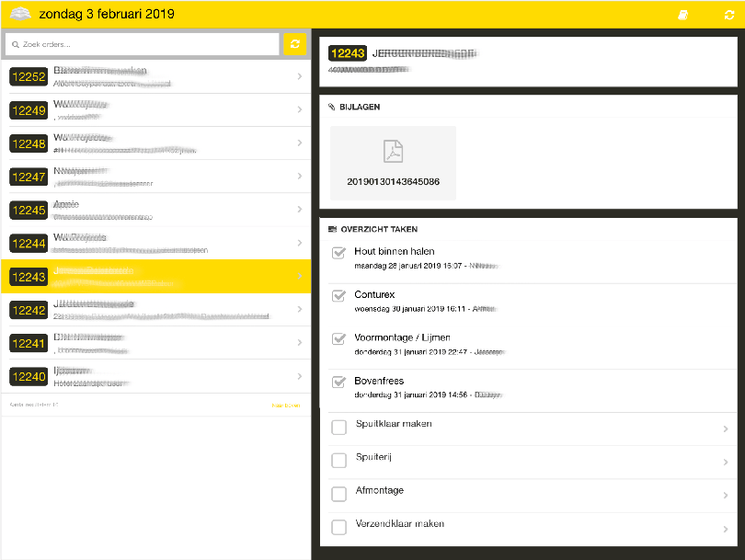The height and width of the screenshot is (560, 745).
Task: Click the magnifier icon in search box
Action: pyautogui.click(x=15, y=44)
